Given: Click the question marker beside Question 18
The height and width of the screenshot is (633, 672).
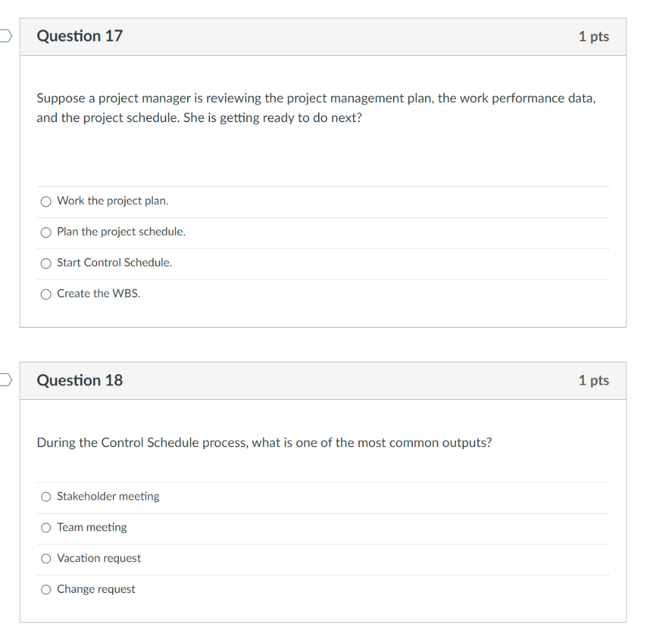Looking at the screenshot, I should point(3,380).
